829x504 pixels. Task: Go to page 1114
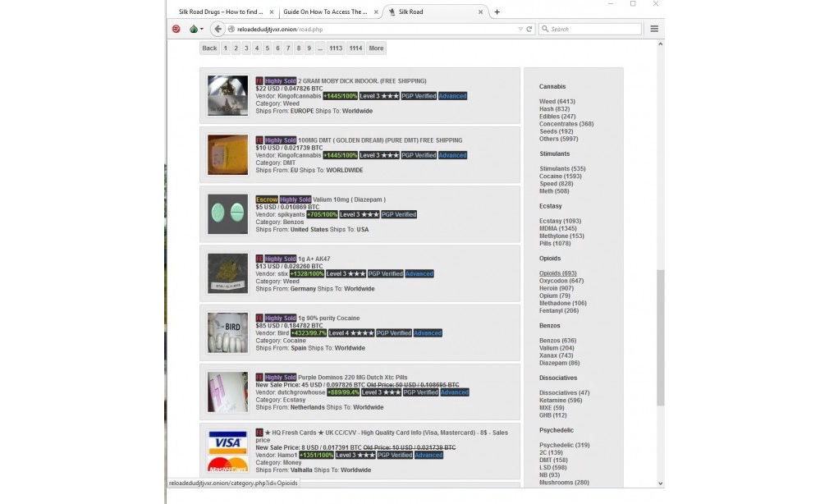(x=356, y=48)
